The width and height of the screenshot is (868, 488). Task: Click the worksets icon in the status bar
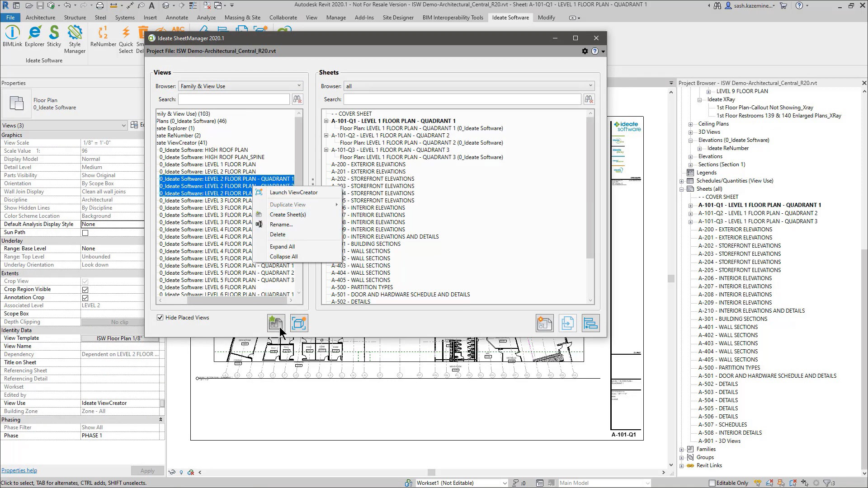(x=409, y=483)
